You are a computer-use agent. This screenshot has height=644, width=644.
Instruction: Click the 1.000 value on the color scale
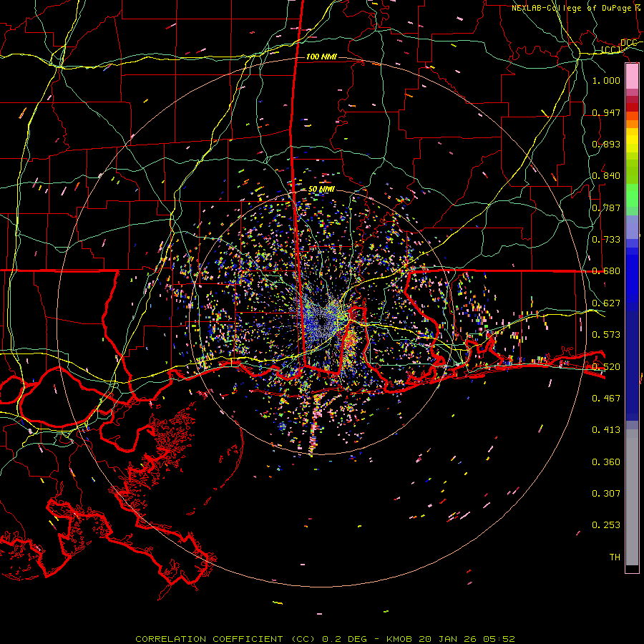click(x=606, y=80)
